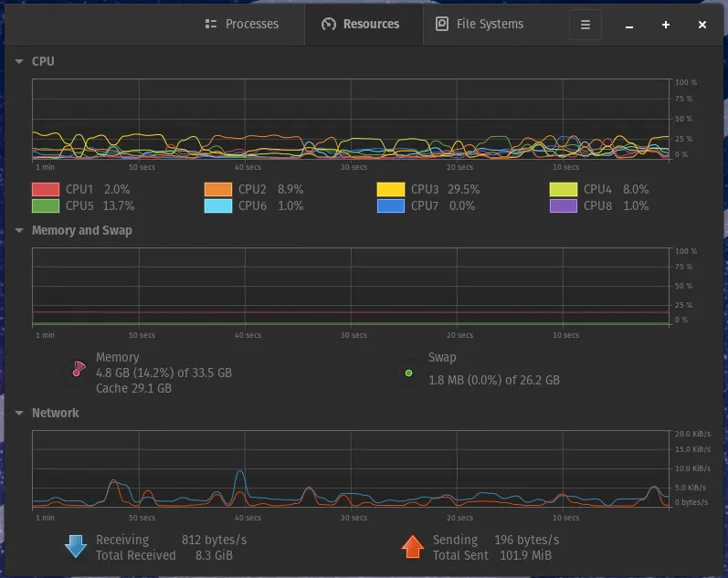The width and height of the screenshot is (728, 578).
Task: Maximize the window with plus button
Action: pos(666,25)
